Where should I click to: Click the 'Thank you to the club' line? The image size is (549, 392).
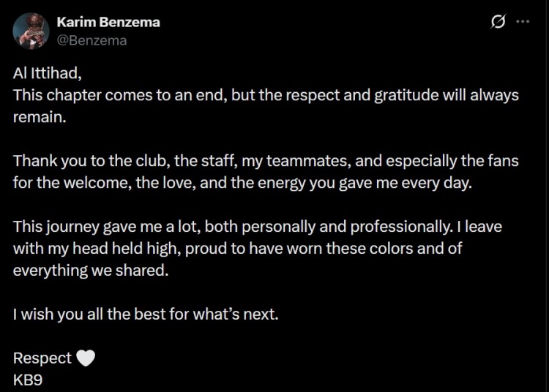point(88,161)
